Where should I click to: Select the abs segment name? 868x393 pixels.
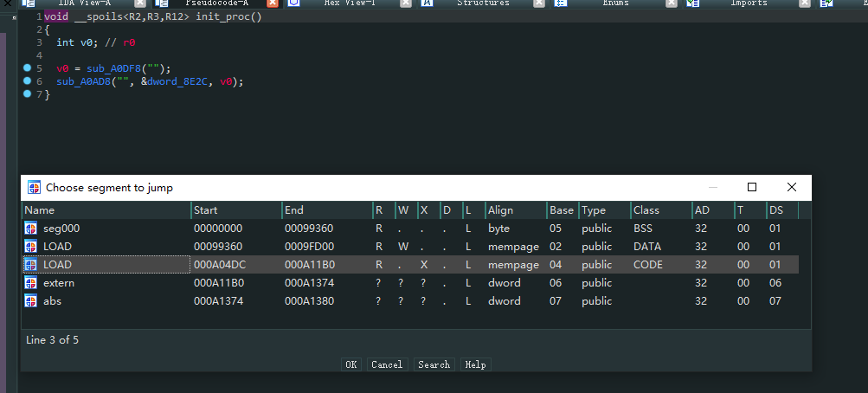(x=52, y=301)
